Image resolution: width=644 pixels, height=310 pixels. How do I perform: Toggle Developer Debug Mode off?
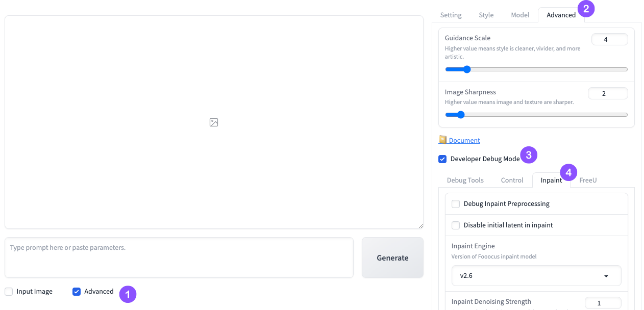442,159
